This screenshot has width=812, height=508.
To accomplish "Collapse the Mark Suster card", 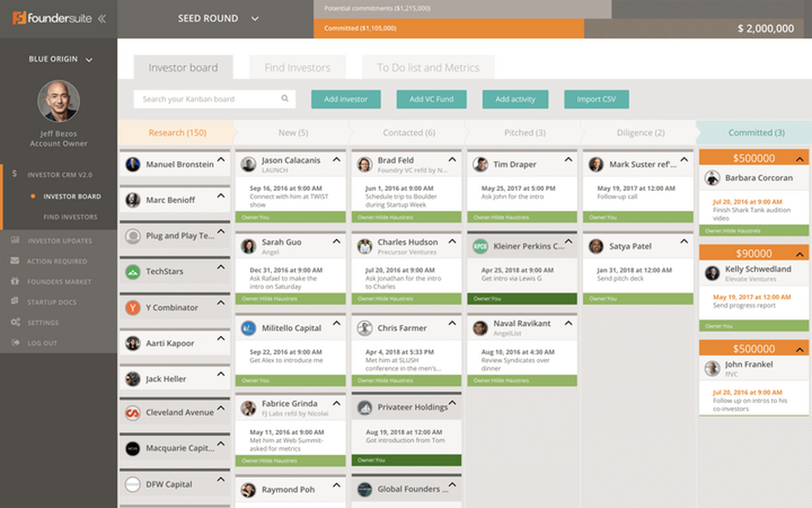I will point(684,159).
